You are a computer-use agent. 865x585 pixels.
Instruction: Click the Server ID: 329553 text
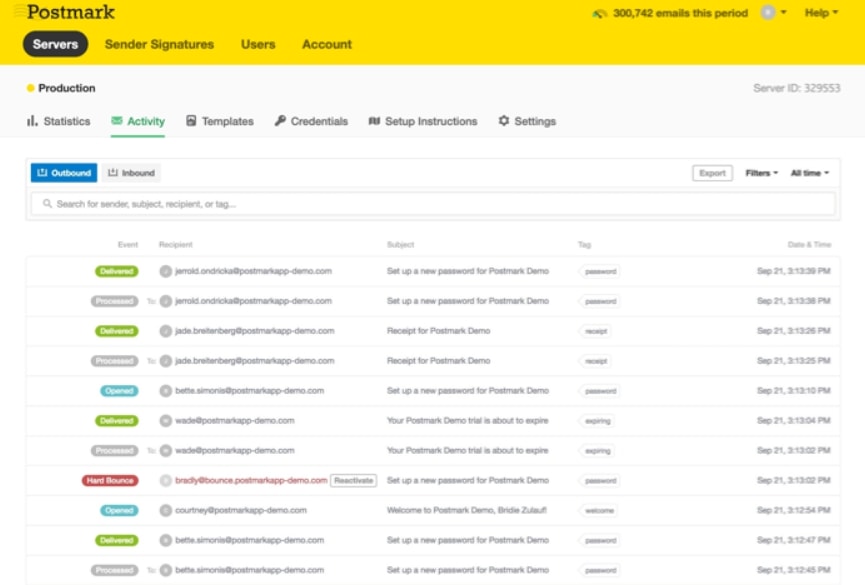pyautogui.click(x=797, y=88)
